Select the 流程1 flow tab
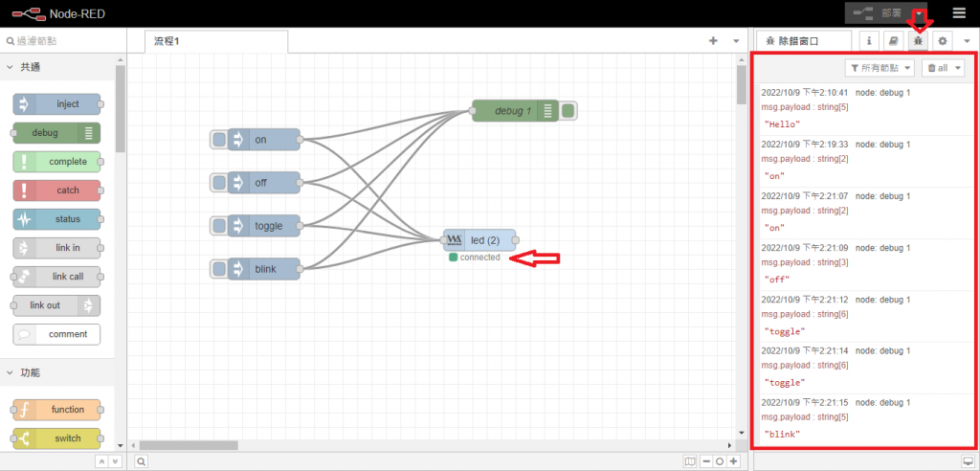This screenshot has height=471, width=980. [216, 41]
